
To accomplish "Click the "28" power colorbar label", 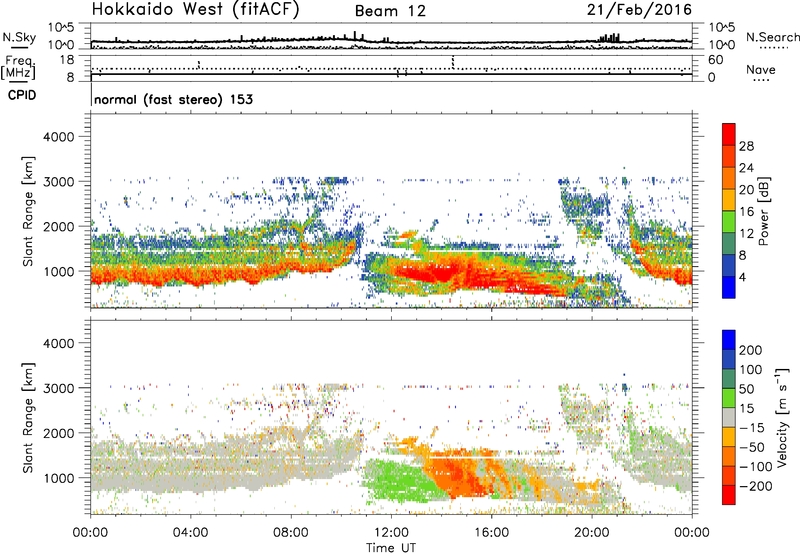I will click(x=746, y=146).
